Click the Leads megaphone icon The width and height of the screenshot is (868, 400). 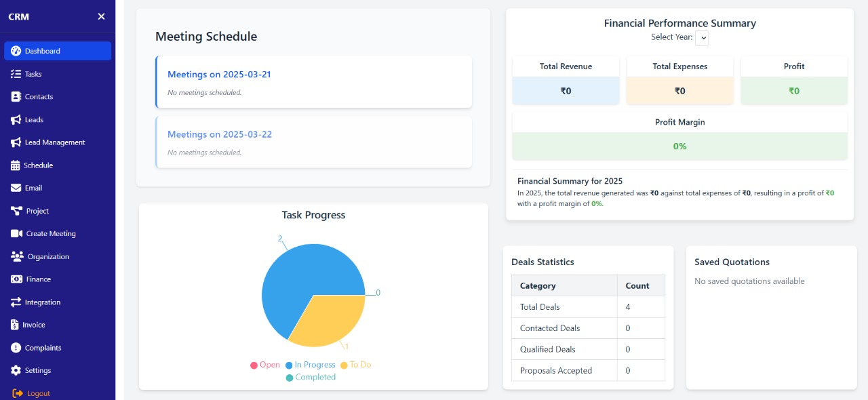point(16,120)
